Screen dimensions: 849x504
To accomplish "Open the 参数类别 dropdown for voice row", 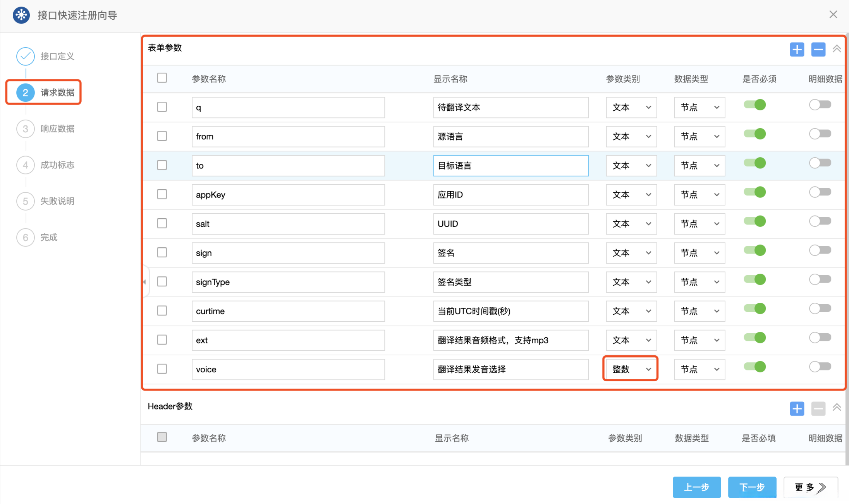I will click(631, 369).
